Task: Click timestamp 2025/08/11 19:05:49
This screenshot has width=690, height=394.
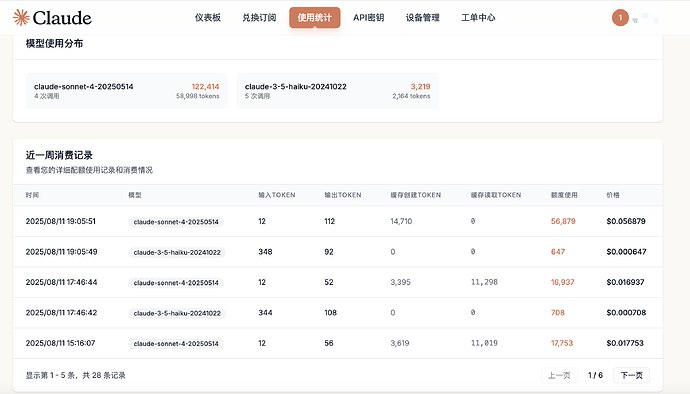Action: (x=62, y=252)
